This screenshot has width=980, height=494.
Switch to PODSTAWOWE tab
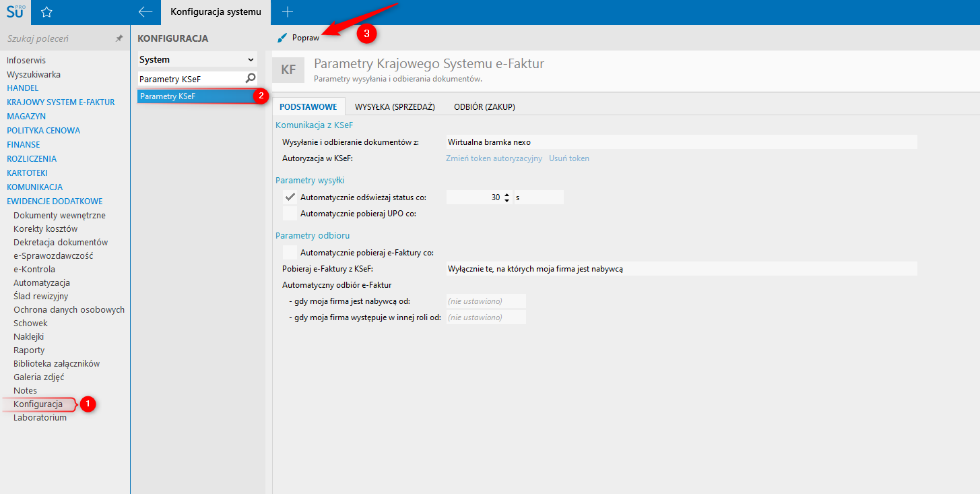(x=308, y=106)
